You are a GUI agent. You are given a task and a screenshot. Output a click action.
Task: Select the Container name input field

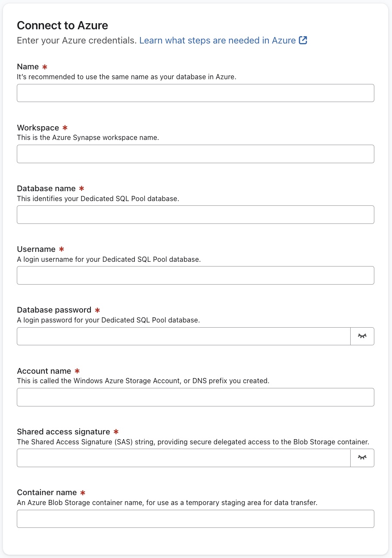pos(196,519)
